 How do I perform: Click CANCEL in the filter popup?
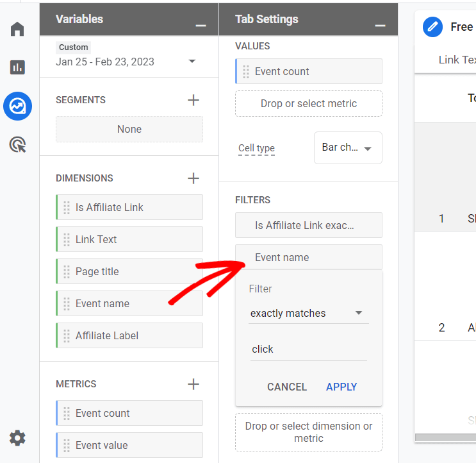tap(286, 387)
